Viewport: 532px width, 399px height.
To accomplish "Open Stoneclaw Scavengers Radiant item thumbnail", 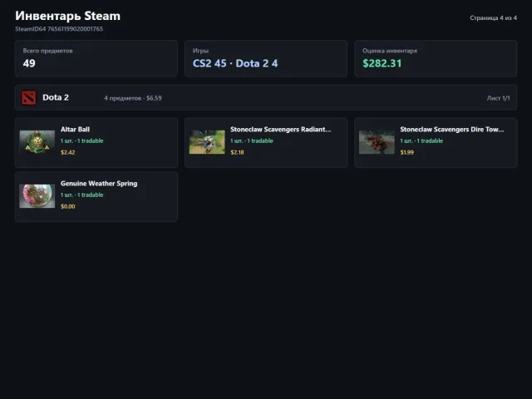I will [207, 142].
